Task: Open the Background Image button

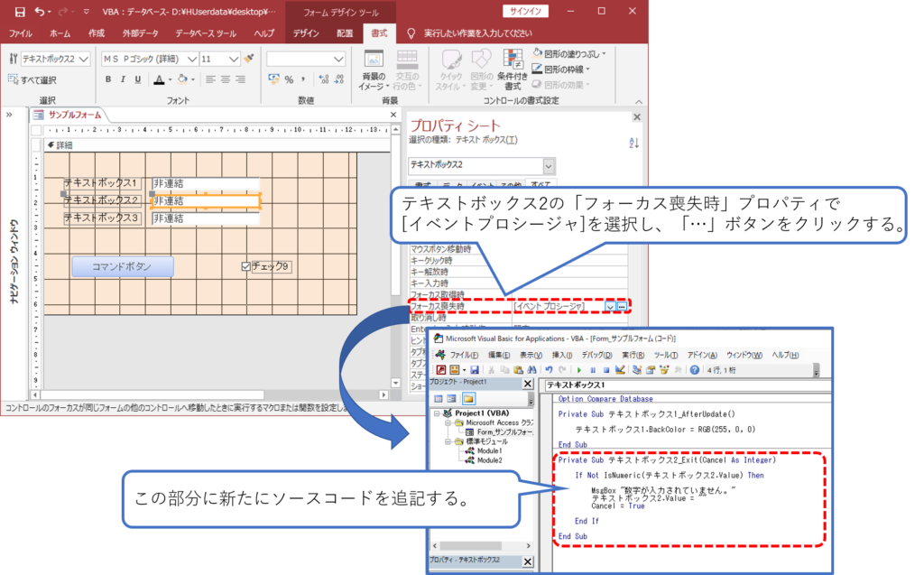Action: click(x=373, y=70)
